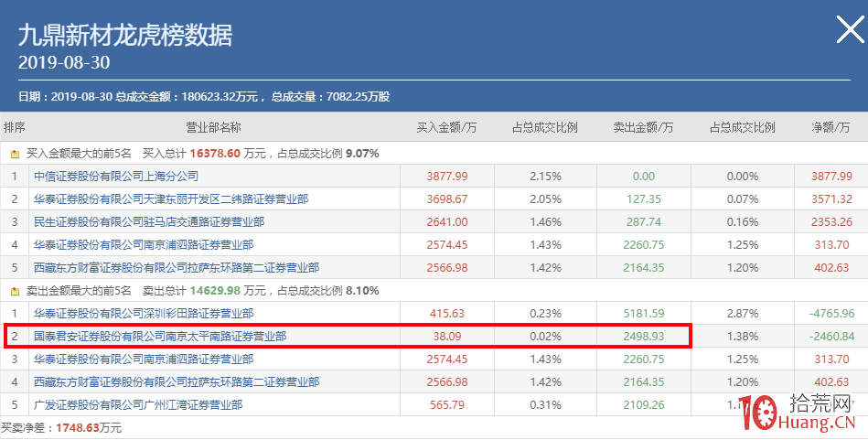Click the 买入金额/万 column header
Viewport: 868px width, 440px height.
446,127
